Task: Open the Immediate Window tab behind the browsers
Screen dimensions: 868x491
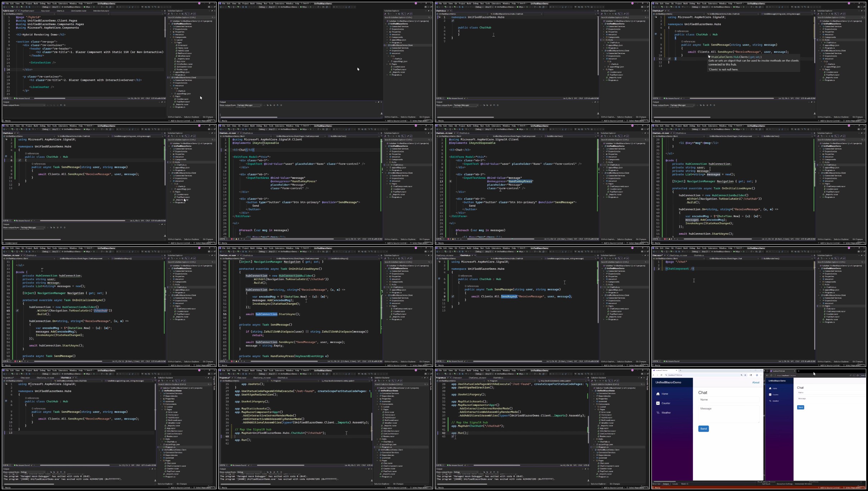Action: [x=804, y=484]
